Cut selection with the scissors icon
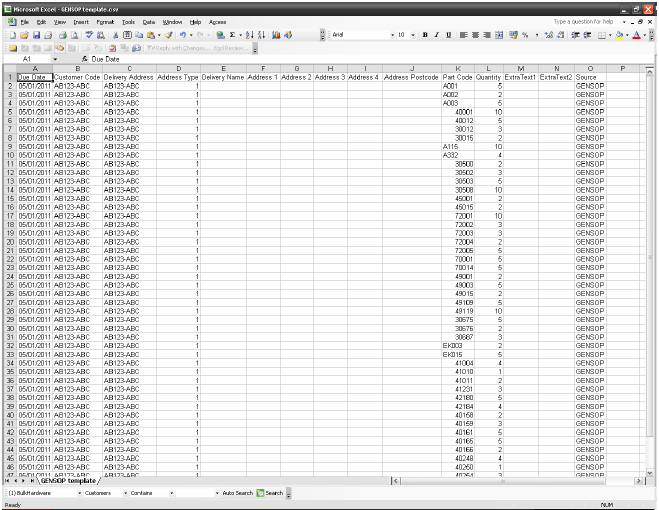Screen dimensions: 659x510 pyautogui.click(x=116, y=35)
